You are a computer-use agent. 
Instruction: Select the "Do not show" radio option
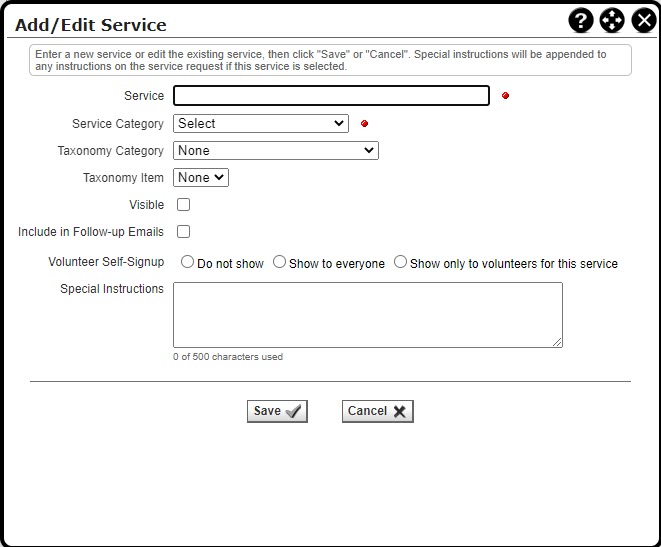tap(187, 263)
